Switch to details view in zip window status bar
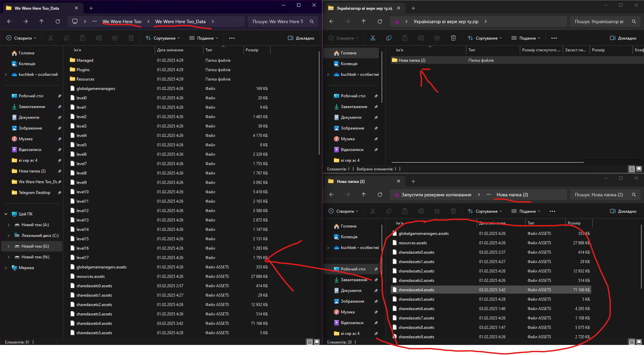Image resolution: width=644 pixels, height=355 pixels. click(x=632, y=169)
